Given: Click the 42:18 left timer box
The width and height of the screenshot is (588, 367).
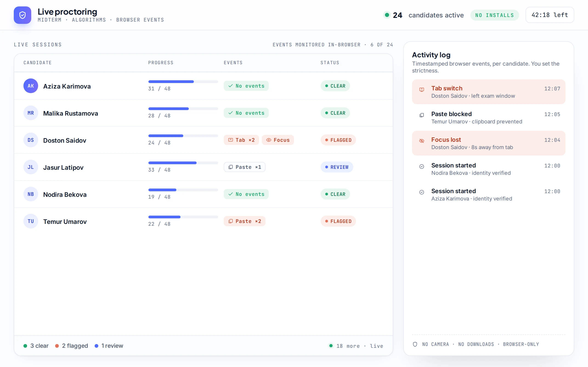Looking at the screenshot, I should tap(550, 15).
